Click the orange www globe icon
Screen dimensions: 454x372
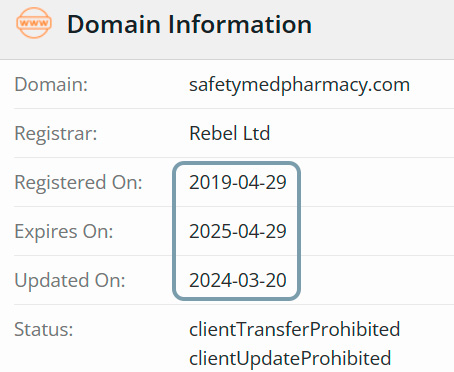click(34, 23)
